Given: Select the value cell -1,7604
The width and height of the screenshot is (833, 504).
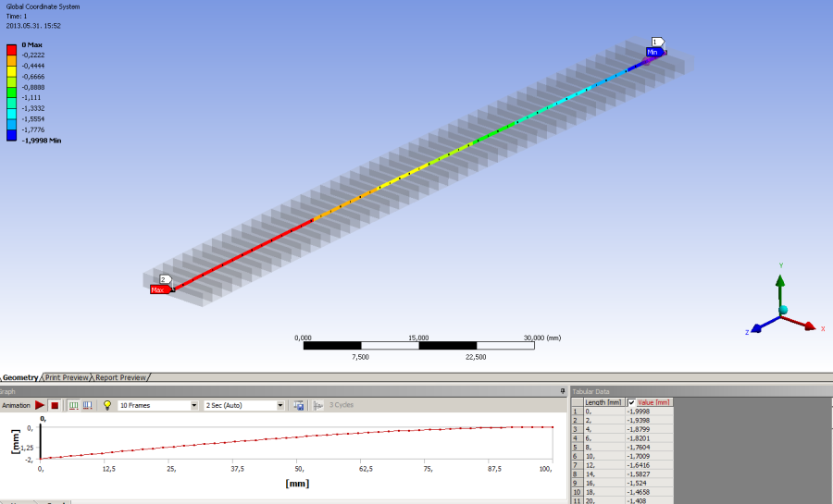Looking at the screenshot, I should click(649, 448).
